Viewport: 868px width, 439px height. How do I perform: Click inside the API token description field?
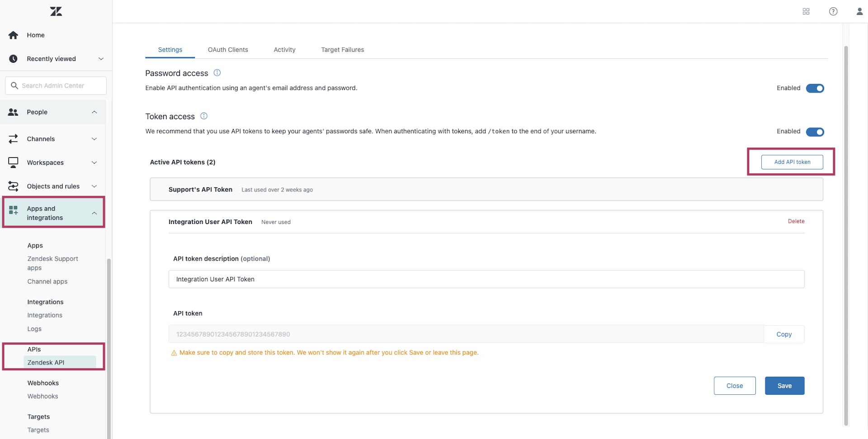pos(486,279)
